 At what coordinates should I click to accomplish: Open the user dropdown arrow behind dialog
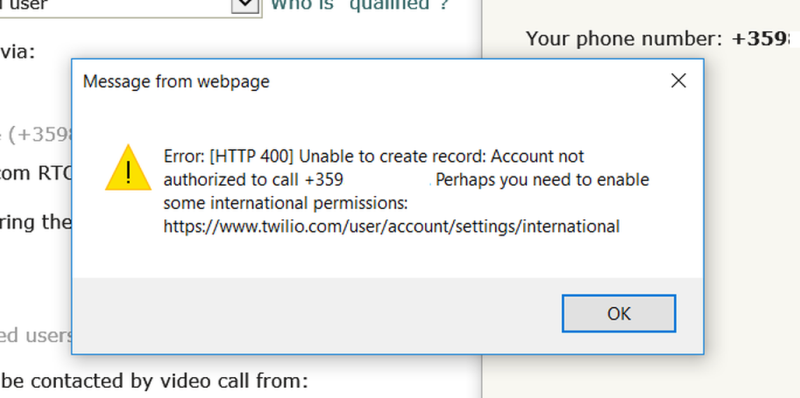pyautogui.click(x=245, y=6)
